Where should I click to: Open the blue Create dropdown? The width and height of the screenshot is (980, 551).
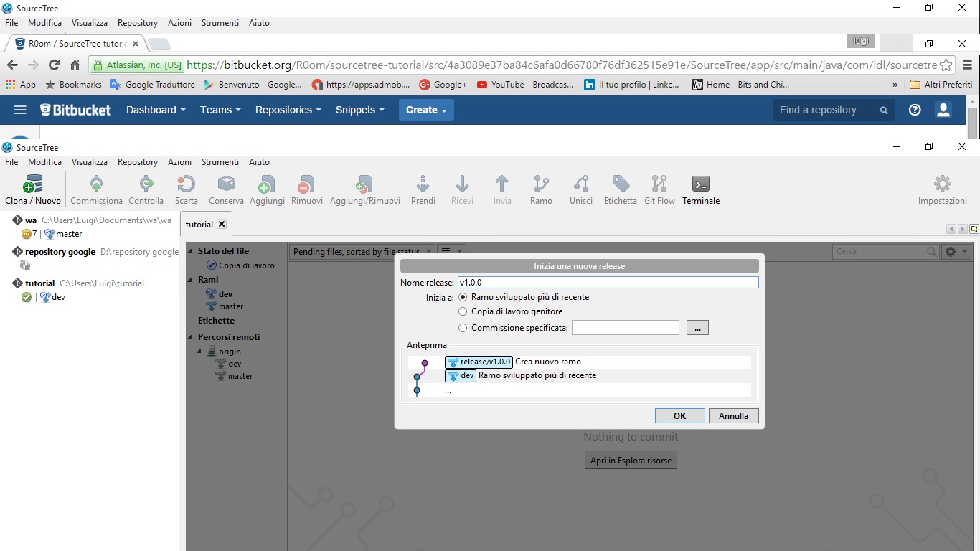click(x=426, y=110)
